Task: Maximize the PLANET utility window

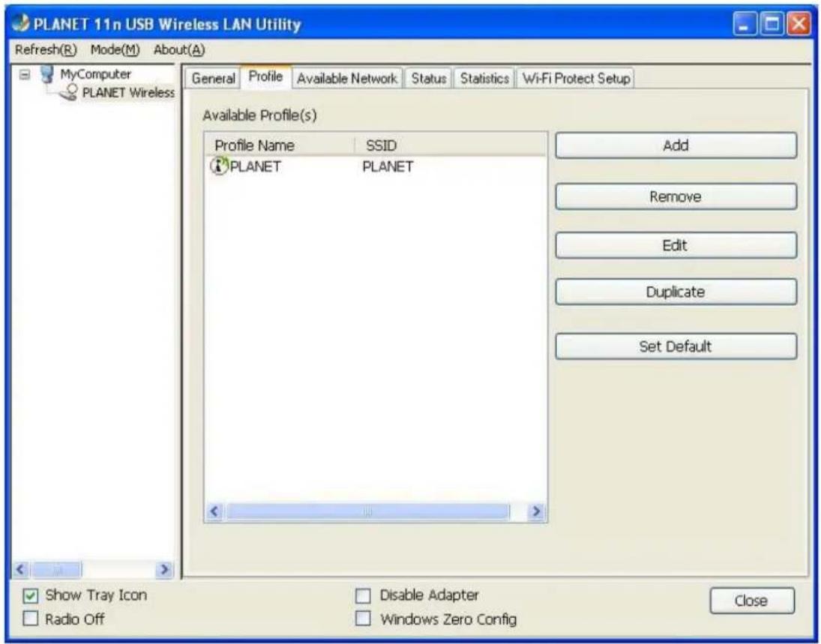Action: pyautogui.click(x=772, y=25)
